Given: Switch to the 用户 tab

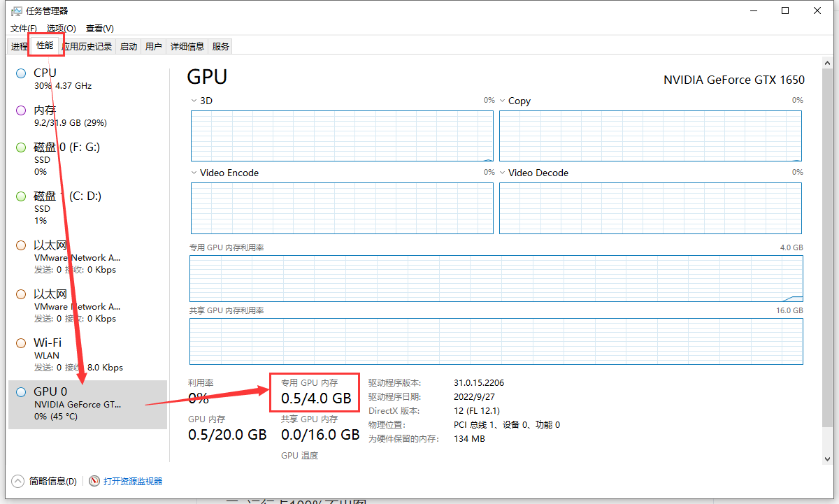Looking at the screenshot, I should pos(153,46).
